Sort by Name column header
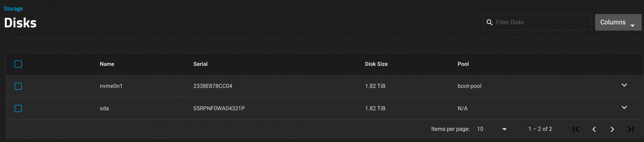 (x=107, y=64)
